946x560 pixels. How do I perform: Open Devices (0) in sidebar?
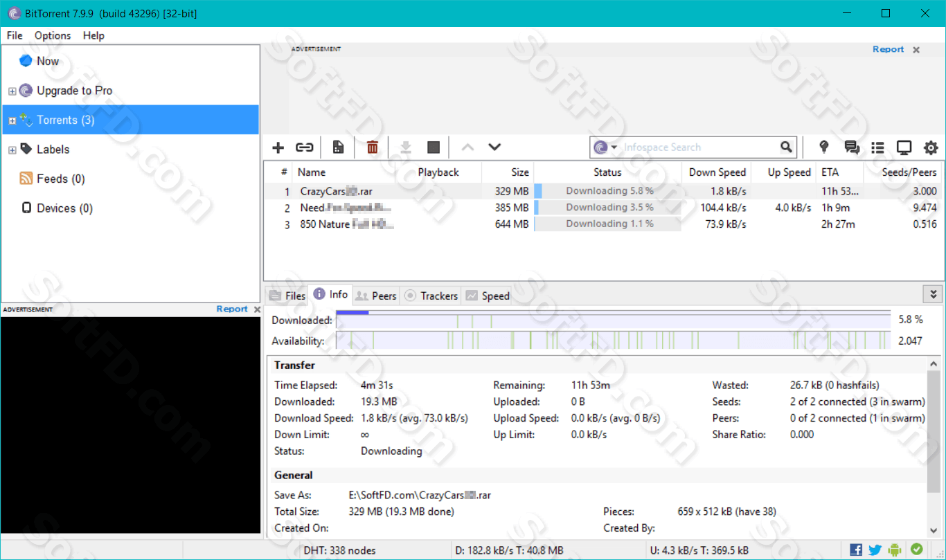[64, 208]
